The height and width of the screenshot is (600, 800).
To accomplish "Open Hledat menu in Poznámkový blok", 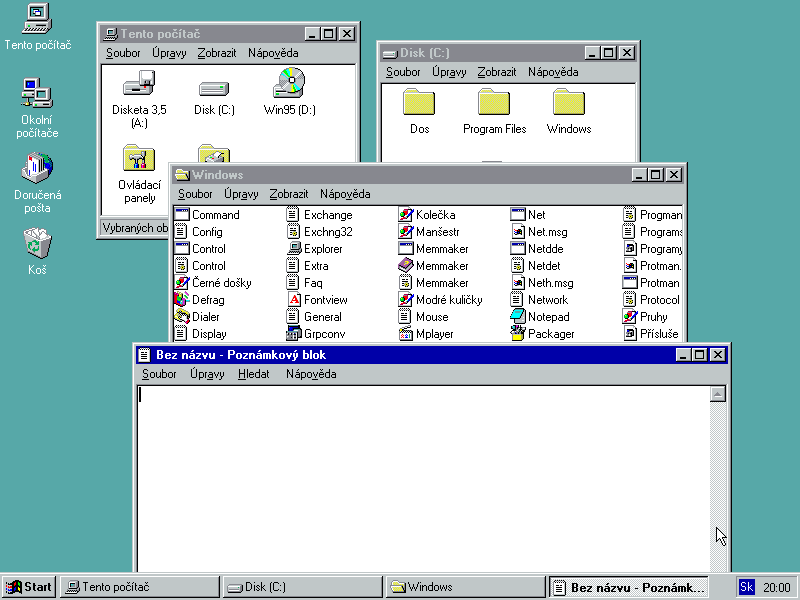I will (x=253, y=374).
